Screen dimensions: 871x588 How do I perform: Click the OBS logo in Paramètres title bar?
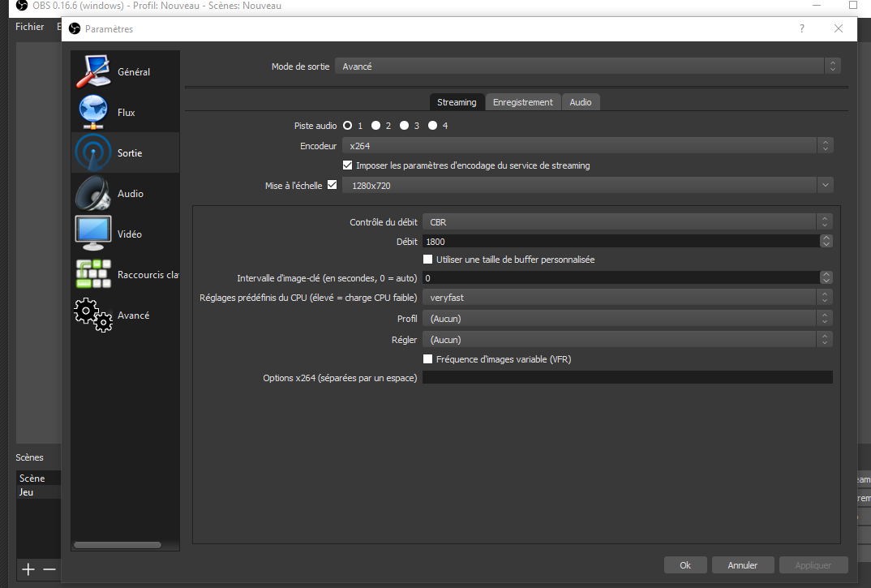[75, 29]
